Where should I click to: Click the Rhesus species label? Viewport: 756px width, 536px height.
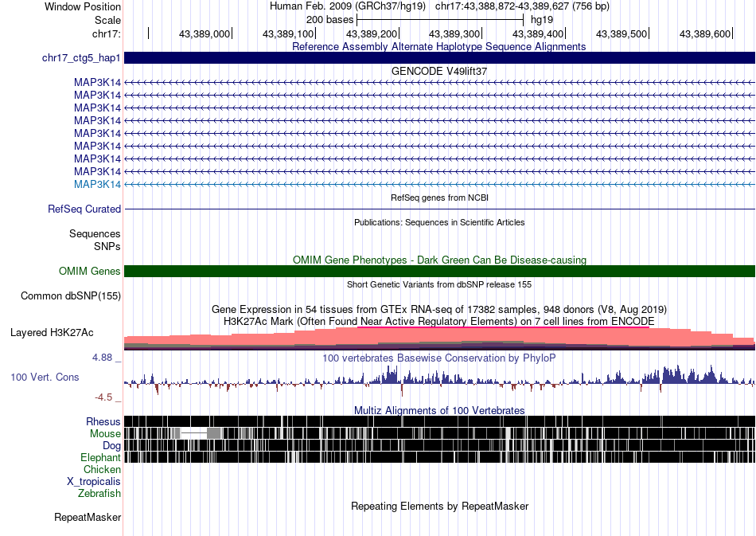[103, 421]
